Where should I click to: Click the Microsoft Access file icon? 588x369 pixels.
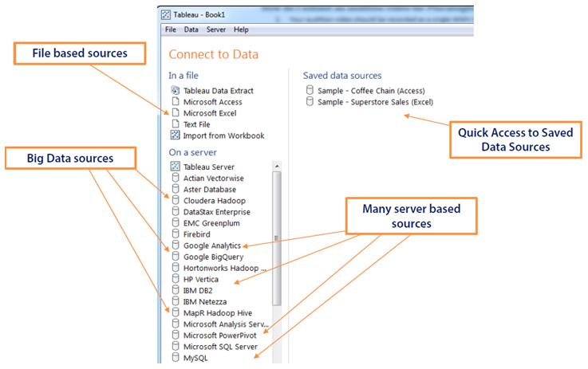[x=176, y=101]
